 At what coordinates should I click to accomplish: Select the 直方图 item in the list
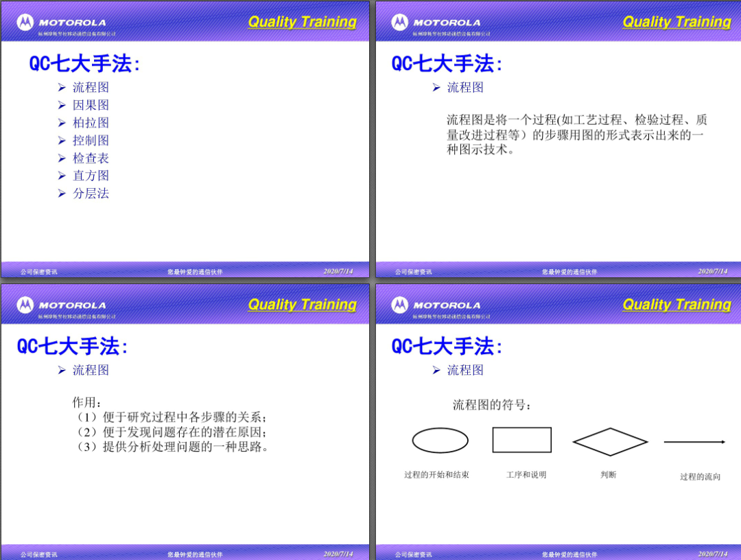click(x=92, y=176)
